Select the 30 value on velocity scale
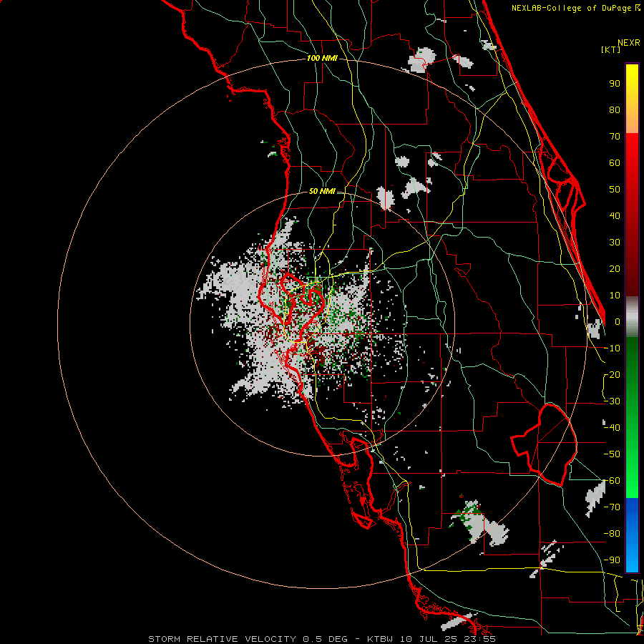This screenshot has height=644, width=644. (x=615, y=243)
